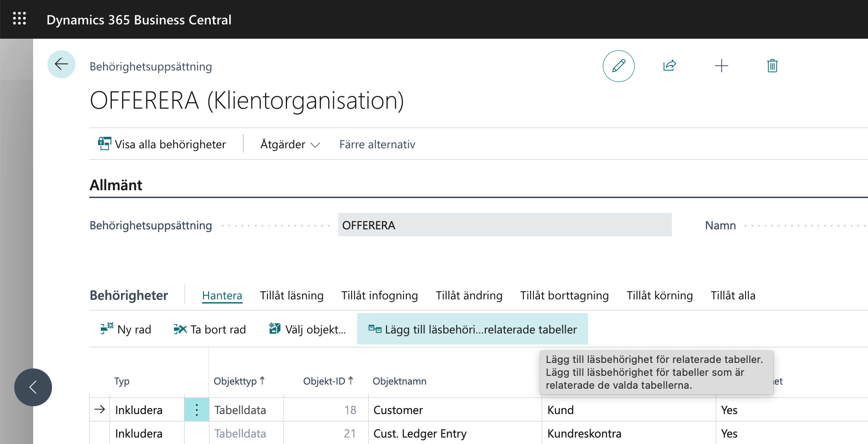Screen dimensions: 868x444
Task: Click Färre alternativ
Action: click(377, 144)
